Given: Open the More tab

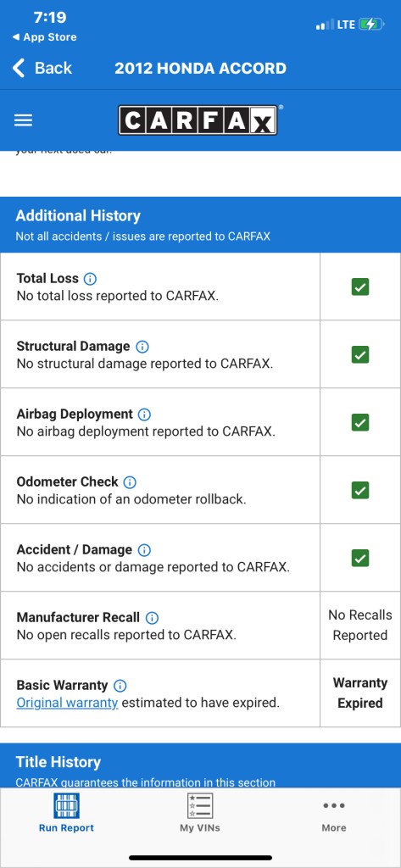Looking at the screenshot, I should [x=334, y=816].
